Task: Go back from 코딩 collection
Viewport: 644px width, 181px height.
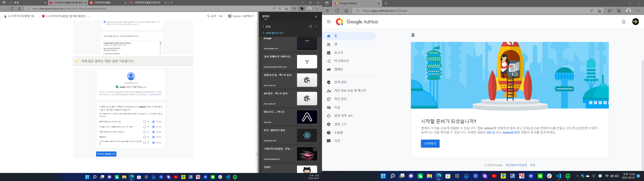Action: click(263, 26)
